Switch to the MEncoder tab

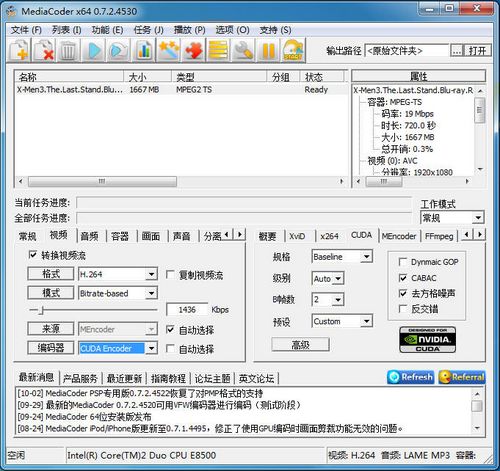point(399,236)
